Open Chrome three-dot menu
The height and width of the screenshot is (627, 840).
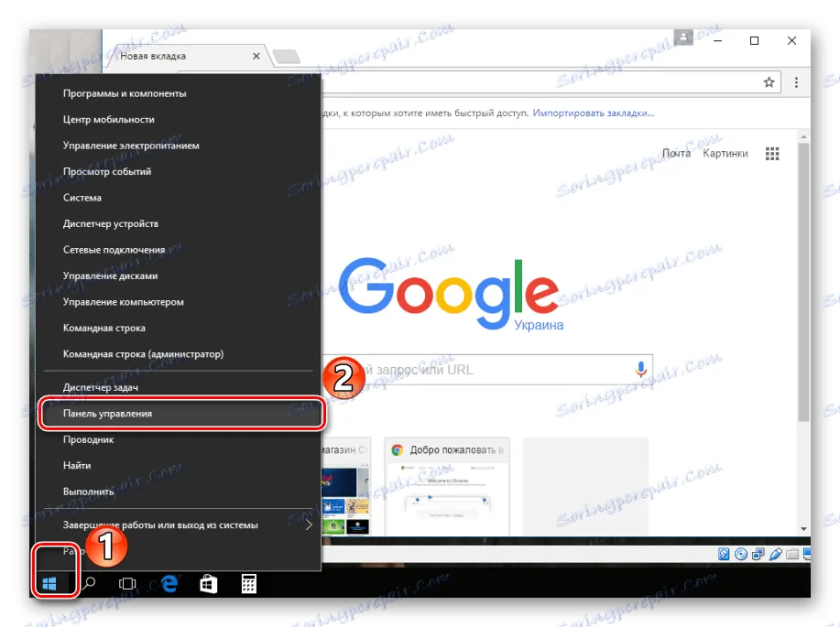796,82
